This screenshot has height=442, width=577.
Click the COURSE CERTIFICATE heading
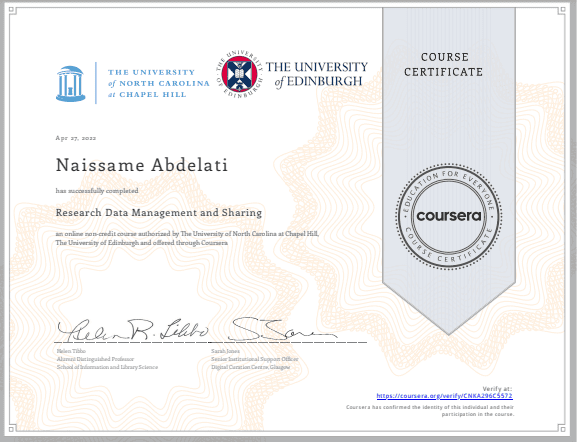(x=444, y=64)
